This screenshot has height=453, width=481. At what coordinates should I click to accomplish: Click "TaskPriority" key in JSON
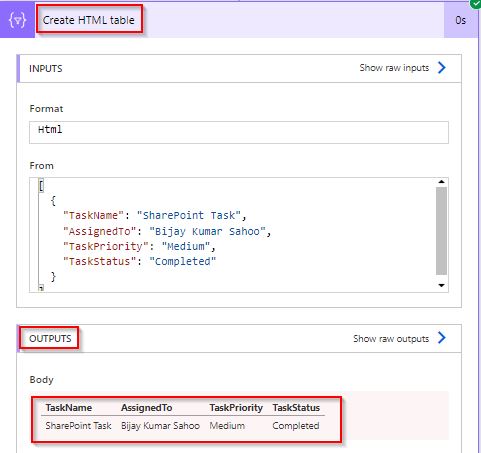[106, 246]
